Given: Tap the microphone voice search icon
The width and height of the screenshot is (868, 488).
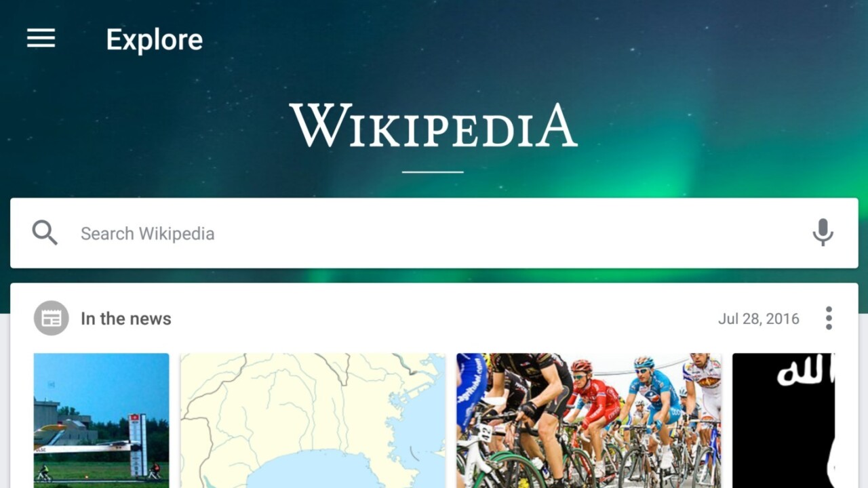Looking at the screenshot, I should (x=823, y=232).
